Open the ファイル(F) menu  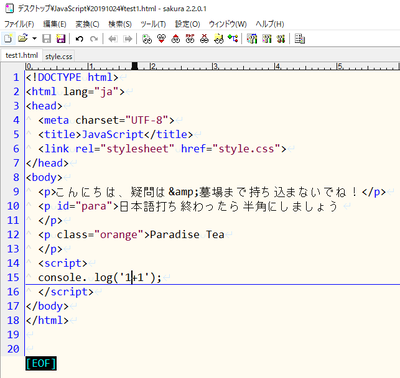coord(19,24)
